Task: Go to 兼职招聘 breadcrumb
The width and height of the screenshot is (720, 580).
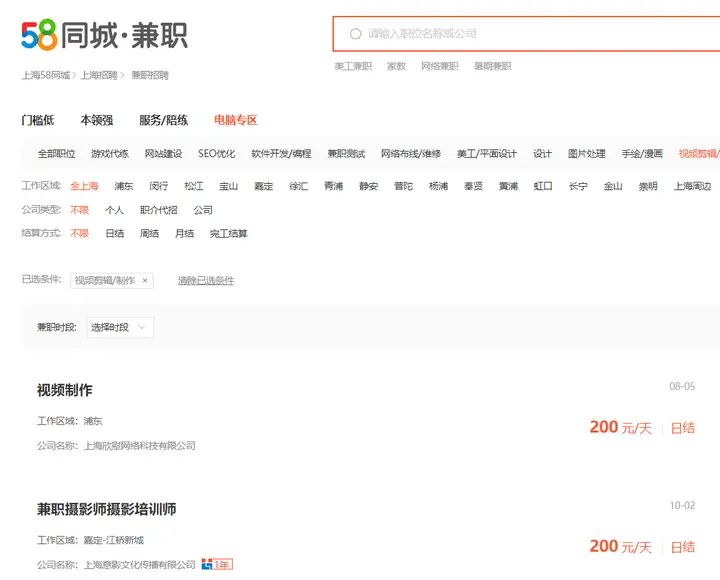Action: pos(150,75)
